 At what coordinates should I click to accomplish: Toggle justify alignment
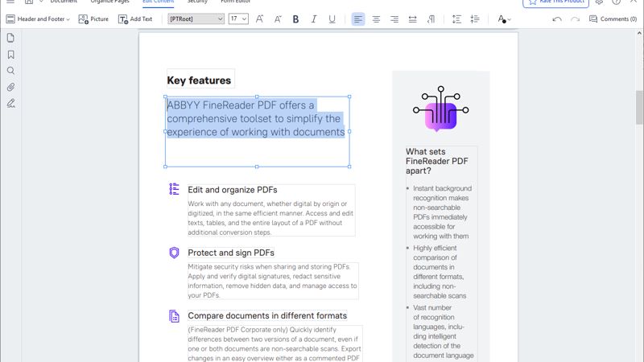[412, 19]
